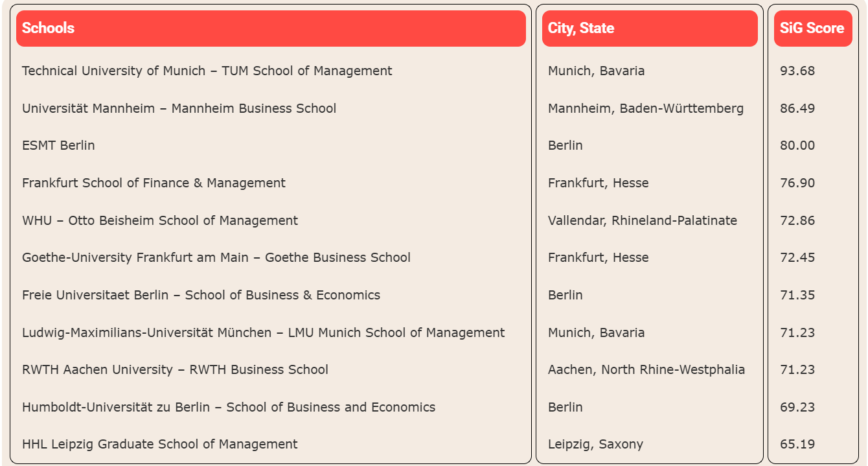The height and width of the screenshot is (466, 868).
Task: Click the ESMT Berlin school name
Action: tap(58, 145)
